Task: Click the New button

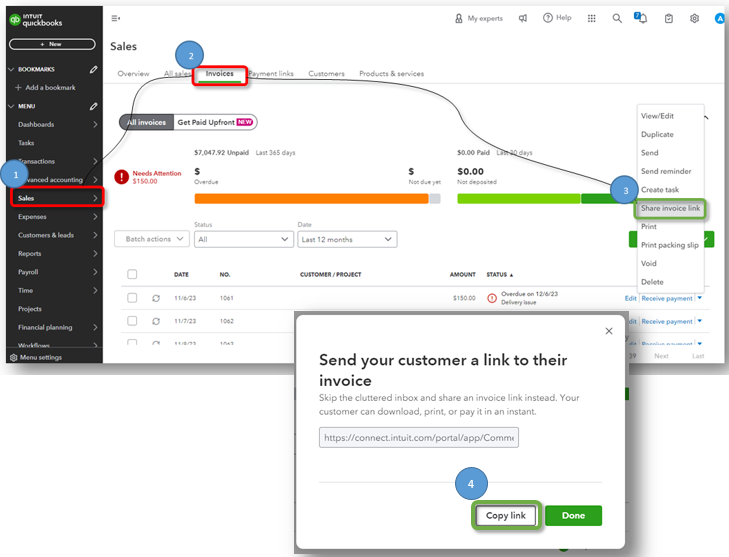Action: (52, 44)
